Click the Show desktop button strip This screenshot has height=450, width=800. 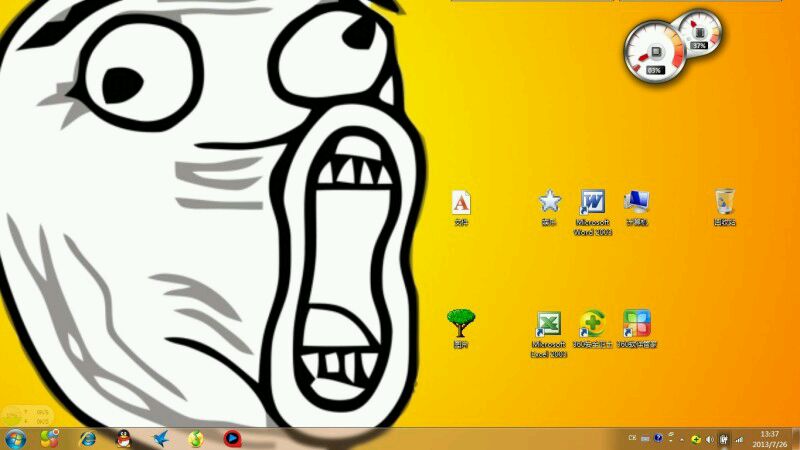pyautogui.click(x=795, y=439)
